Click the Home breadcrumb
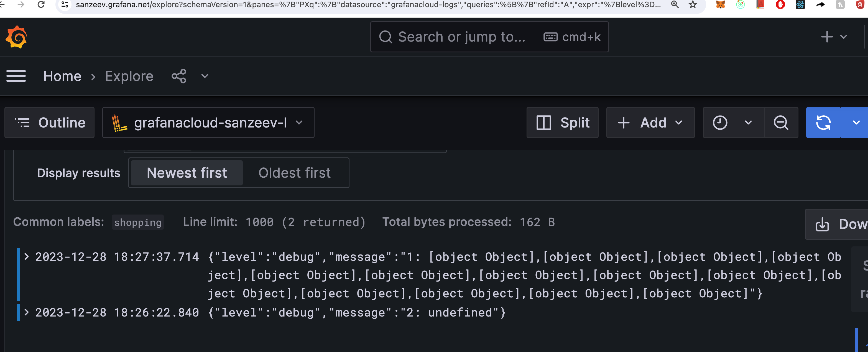This screenshot has width=868, height=352. point(63,76)
